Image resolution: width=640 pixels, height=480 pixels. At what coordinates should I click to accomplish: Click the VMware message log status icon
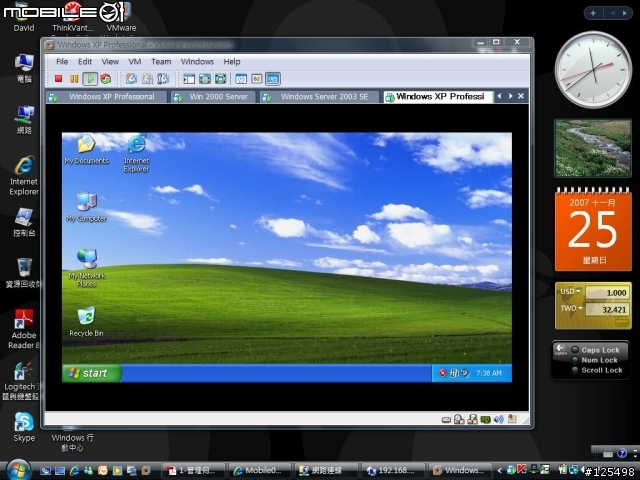click(512, 419)
